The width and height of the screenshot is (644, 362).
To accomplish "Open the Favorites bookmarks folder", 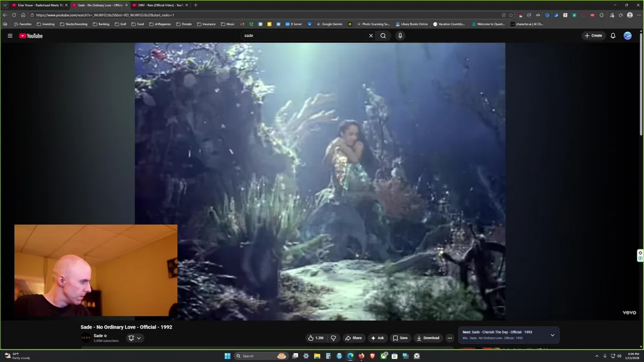I will coord(23,24).
